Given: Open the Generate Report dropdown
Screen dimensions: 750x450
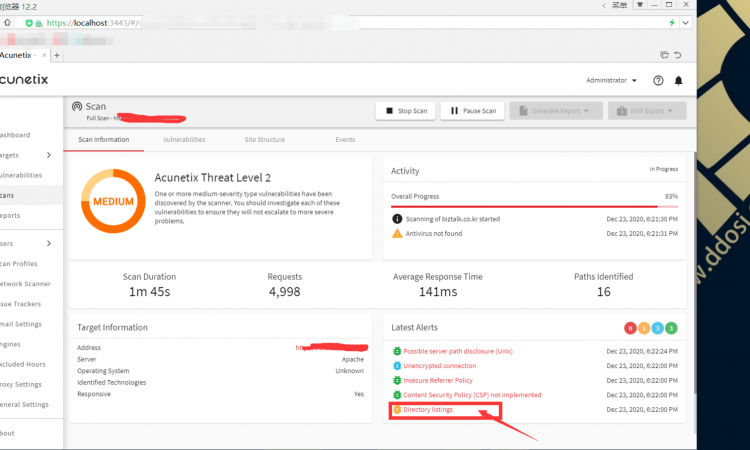Looking at the screenshot, I should click(556, 111).
